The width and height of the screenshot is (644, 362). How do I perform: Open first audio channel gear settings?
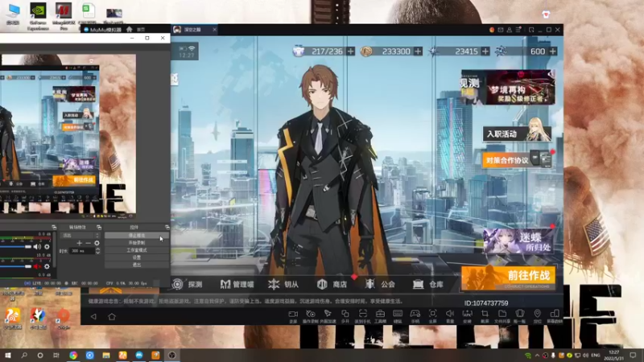pyautogui.click(x=47, y=247)
